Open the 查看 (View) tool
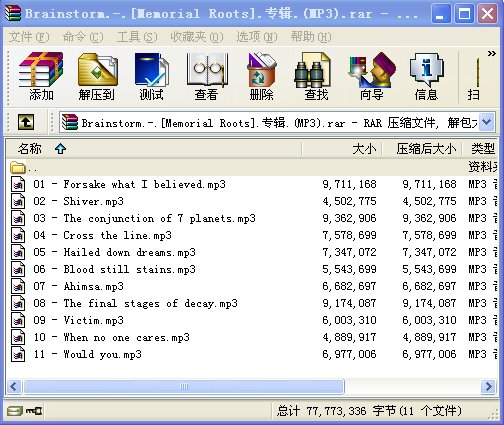The width and height of the screenshot is (504, 425). click(x=207, y=76)
